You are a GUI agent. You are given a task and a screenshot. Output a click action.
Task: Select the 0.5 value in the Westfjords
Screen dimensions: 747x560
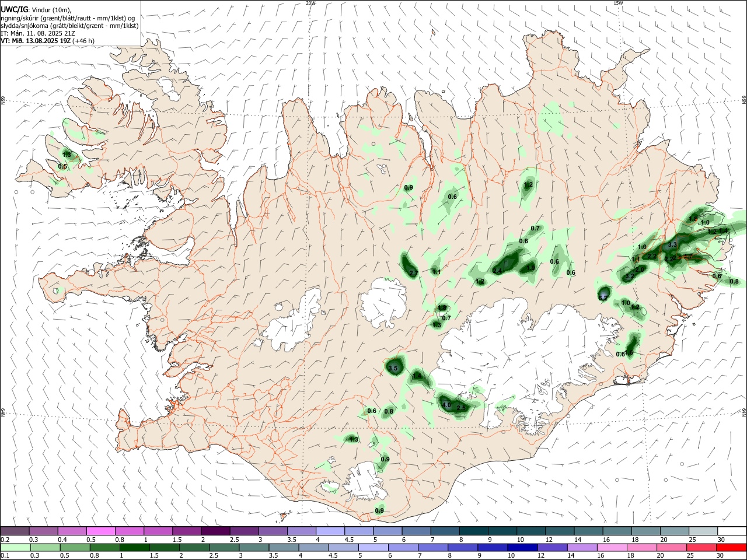62,167
